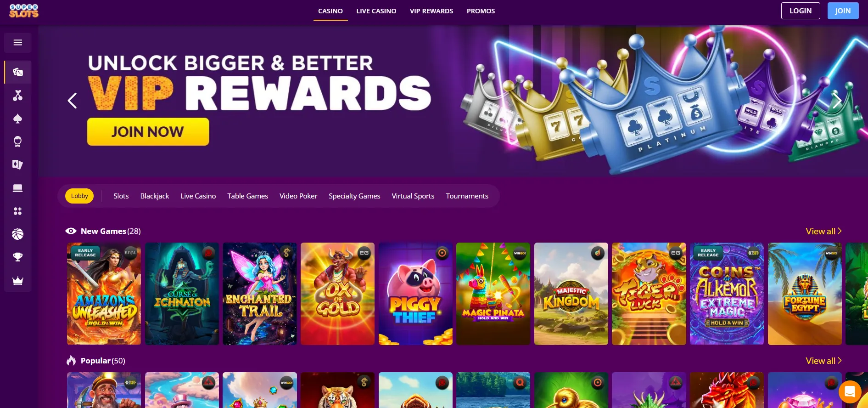Select the crown VIP sidebar icon

pyautogui.click(x=18, y=281)
